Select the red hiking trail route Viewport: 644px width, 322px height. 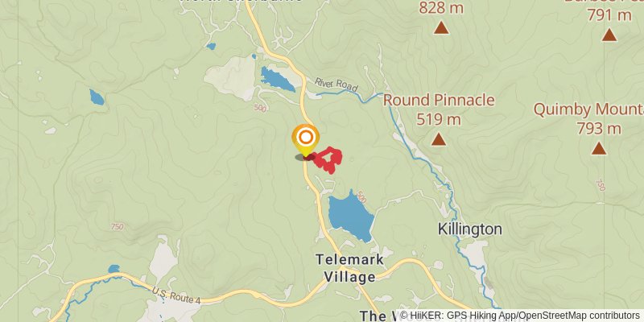click(x=328, y=159)
